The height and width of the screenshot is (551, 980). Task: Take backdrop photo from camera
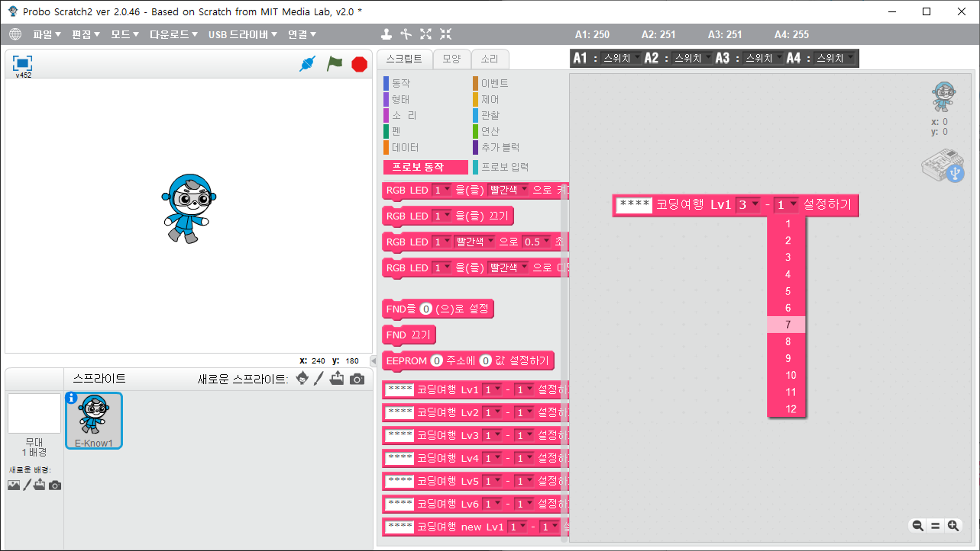point(55,486)
